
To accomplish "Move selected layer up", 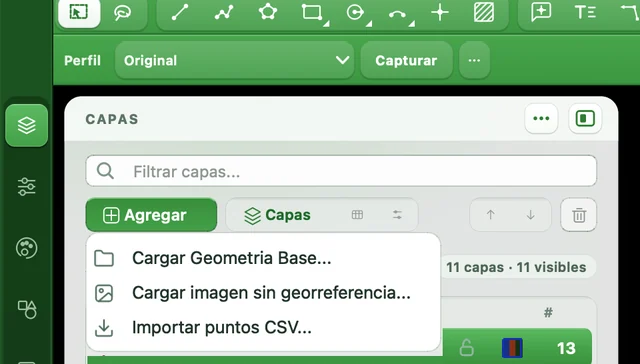I will click(x=491, y=215).
